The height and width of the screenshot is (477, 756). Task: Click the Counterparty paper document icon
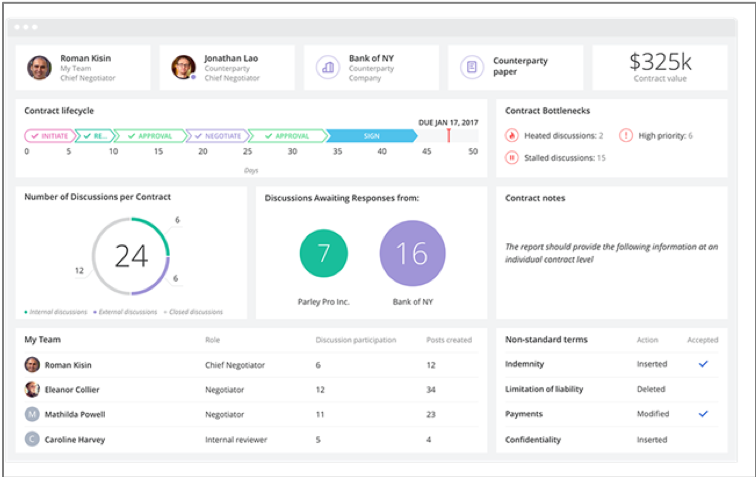click(x=471, y=67)
